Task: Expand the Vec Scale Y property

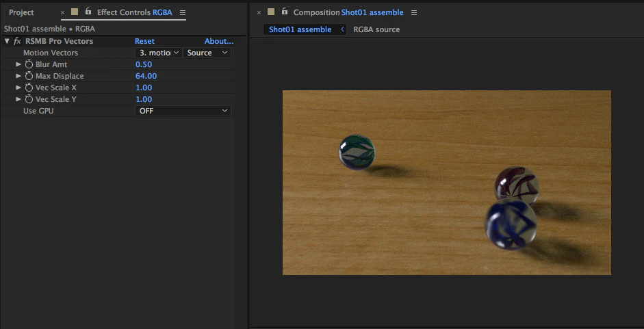Action: tap(18, 99)
